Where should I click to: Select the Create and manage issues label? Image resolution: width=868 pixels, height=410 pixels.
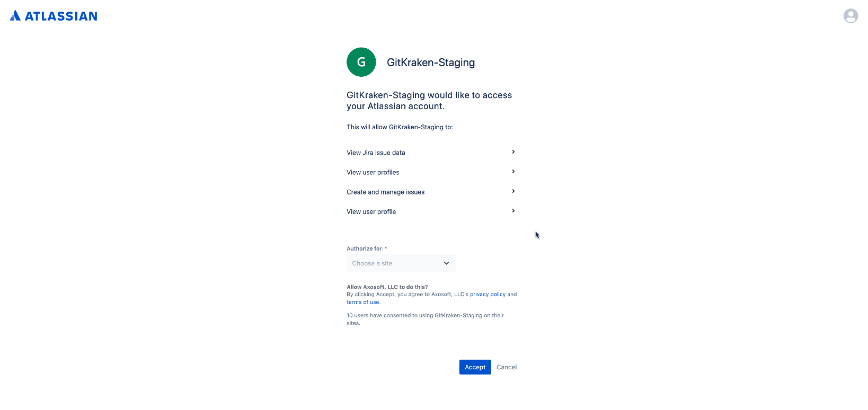pos(385,192)
